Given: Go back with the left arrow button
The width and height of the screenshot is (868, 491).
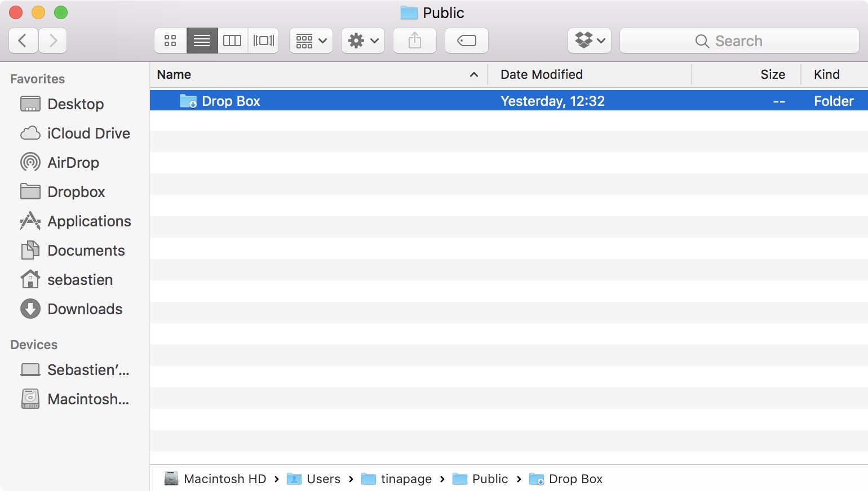Looking at the screenshot, I should click(x=23, y=41).
